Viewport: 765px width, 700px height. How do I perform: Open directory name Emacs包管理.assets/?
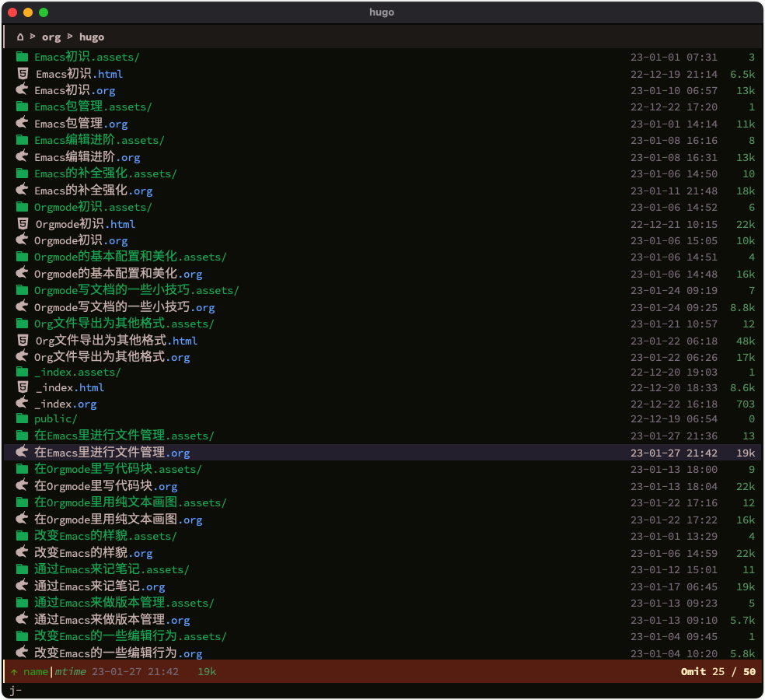point(93,107)
